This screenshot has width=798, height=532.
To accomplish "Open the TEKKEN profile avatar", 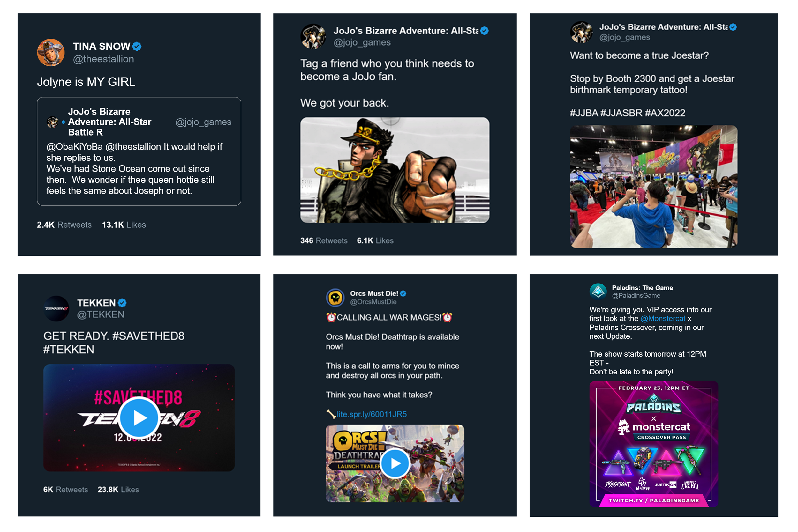I will (56, 308).
